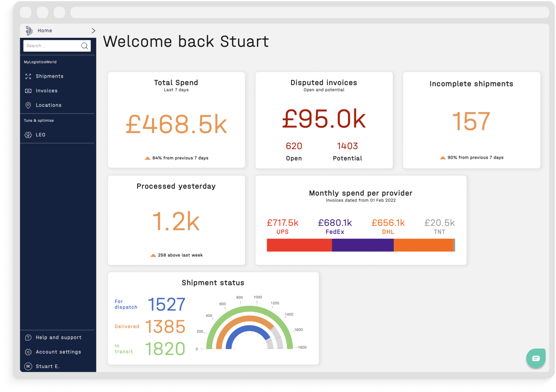Screen dimensions: 556x392
Task: Click the Help and support question mark icon
Action: (29, 337)
